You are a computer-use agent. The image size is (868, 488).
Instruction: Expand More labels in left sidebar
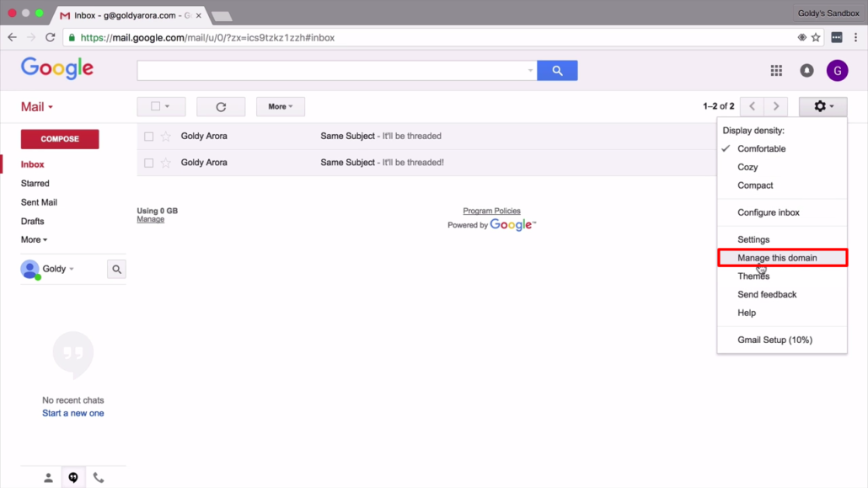(x=34, y=240)
